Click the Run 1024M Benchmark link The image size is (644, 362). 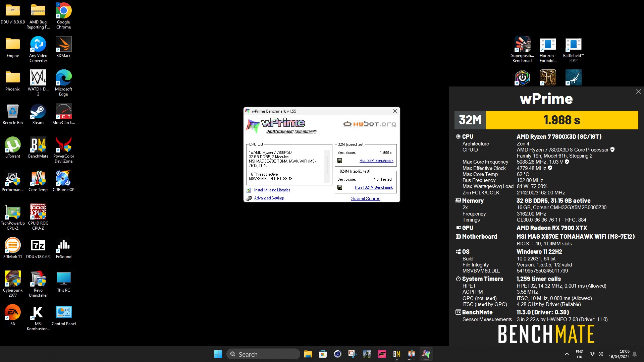(374, 187)
